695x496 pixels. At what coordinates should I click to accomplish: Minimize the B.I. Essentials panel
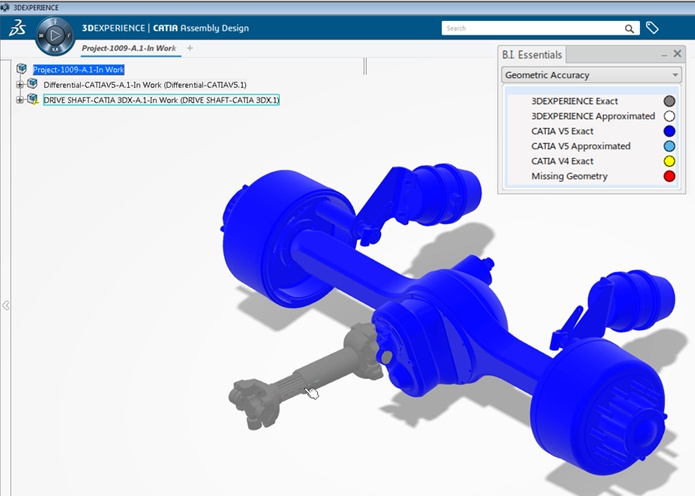(664, 55)
